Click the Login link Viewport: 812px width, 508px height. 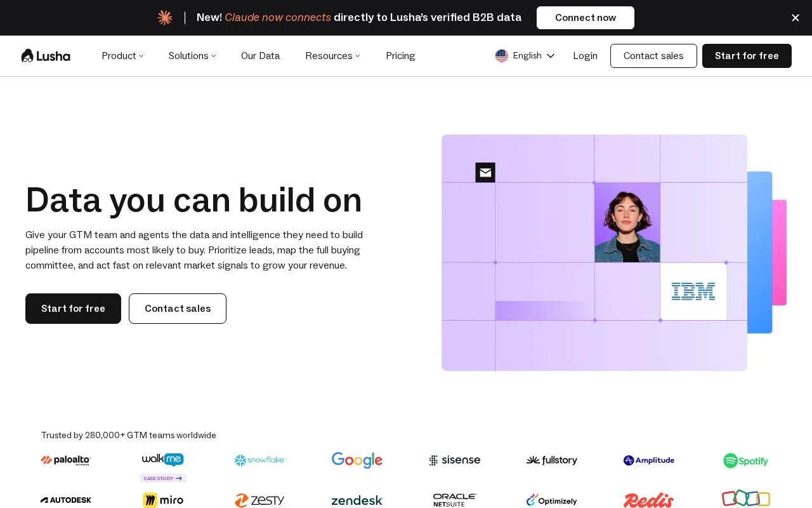(x=585, y=56)
